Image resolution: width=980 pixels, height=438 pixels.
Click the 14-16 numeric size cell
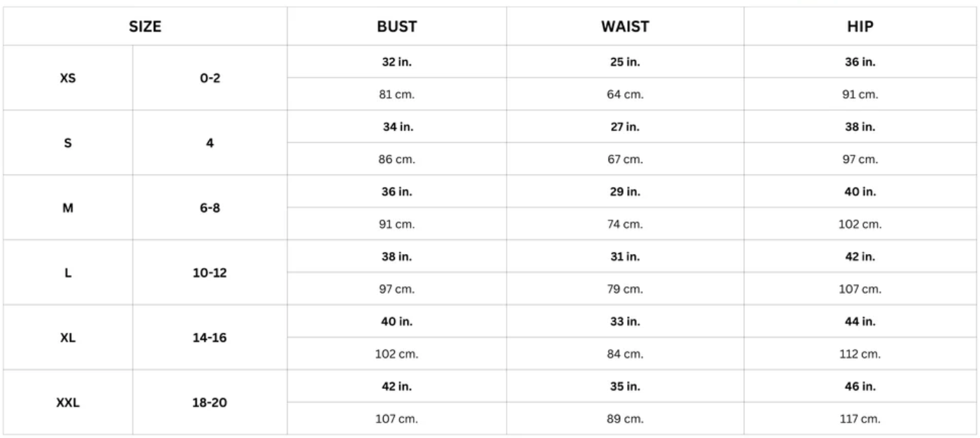pos(210,337)
